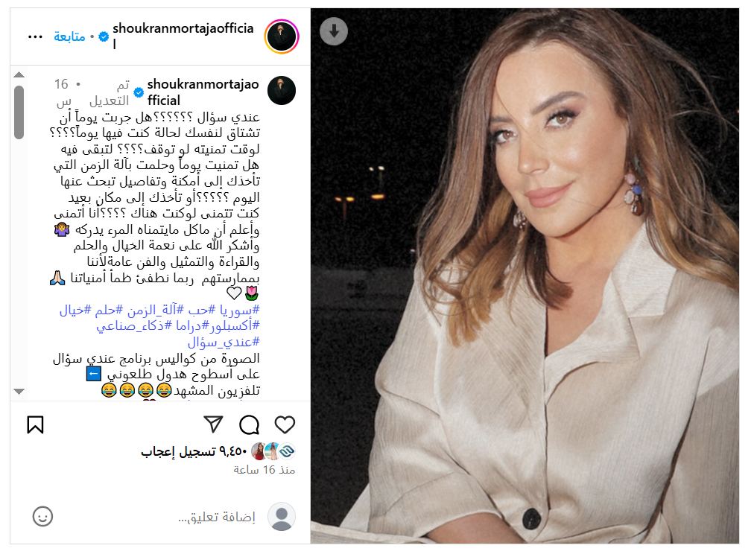View the ٩,٤٥٠ likes list
Viewport: 754px width, 560px height.
click(x=194, y=451)
